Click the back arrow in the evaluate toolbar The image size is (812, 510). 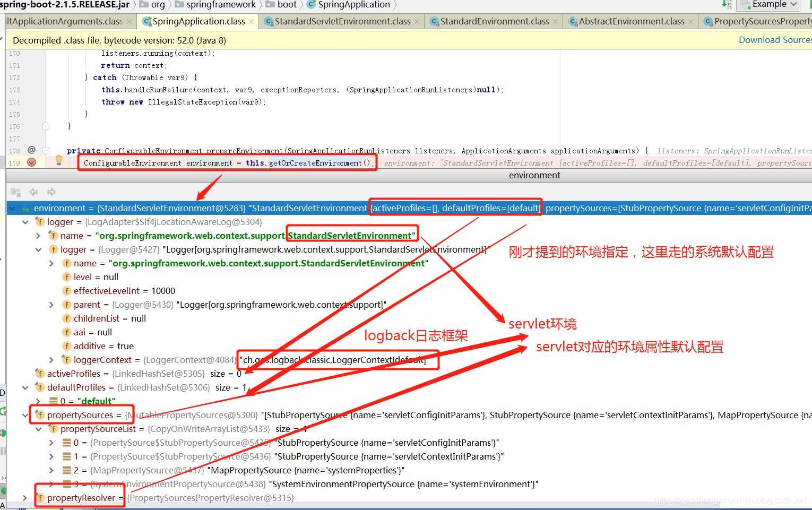33,192
